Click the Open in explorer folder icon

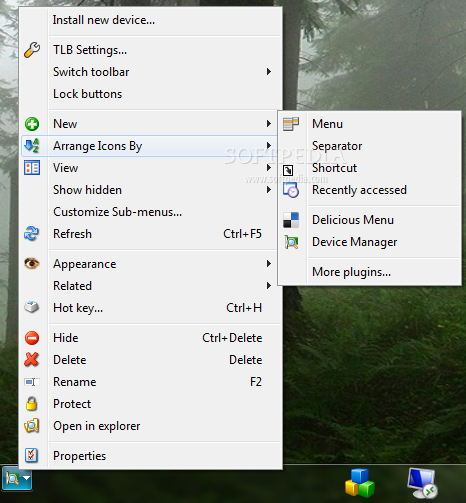[32, 426]
